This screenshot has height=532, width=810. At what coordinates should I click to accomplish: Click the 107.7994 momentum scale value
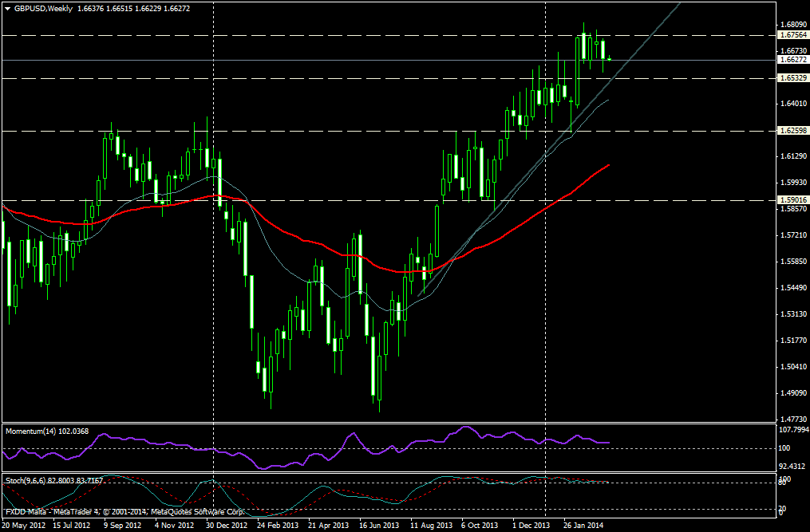point(793,429)
